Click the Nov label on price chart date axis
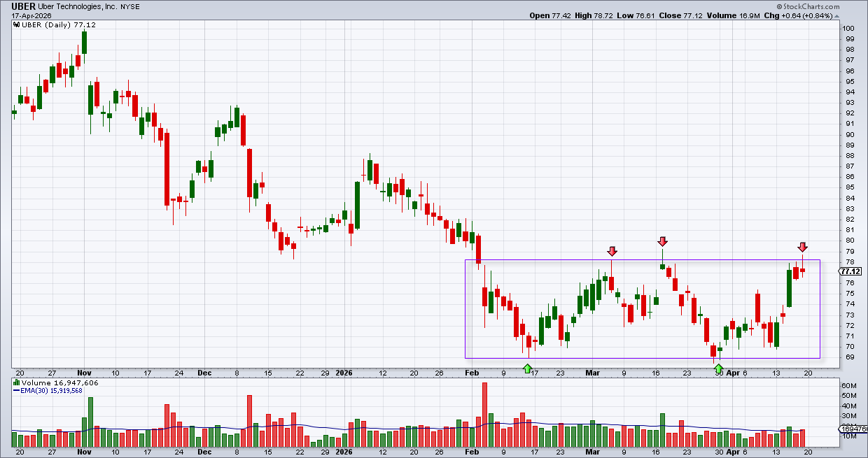The height and width of the screenshot is (458, 868). click(84, 373)
